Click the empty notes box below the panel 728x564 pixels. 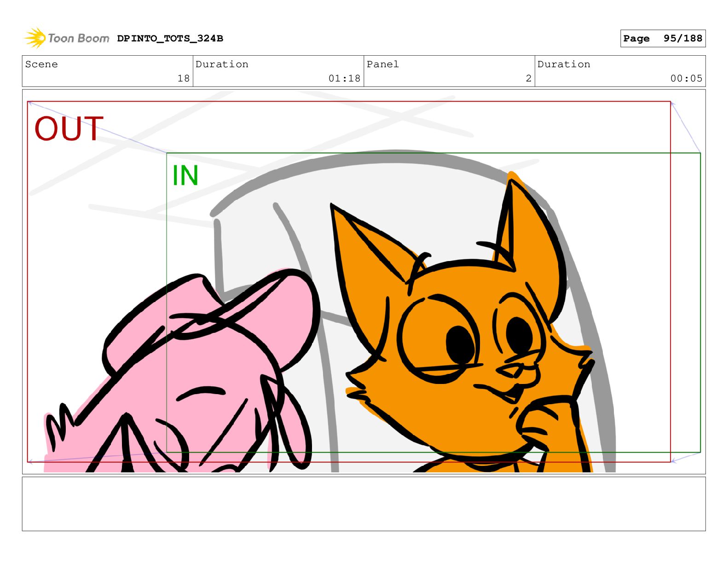tap(364, 504)
